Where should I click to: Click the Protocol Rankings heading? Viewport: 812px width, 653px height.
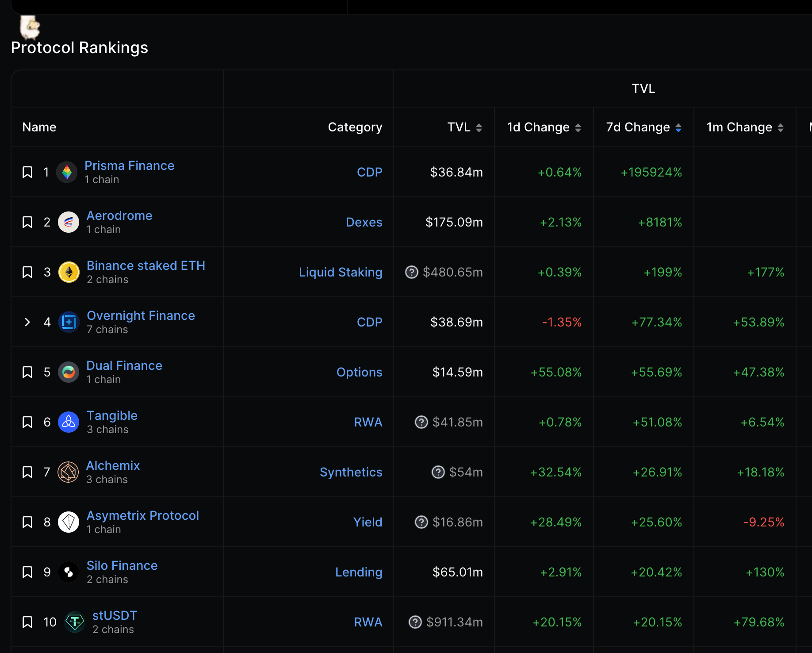pyautogui.click(x=80, y=48)
